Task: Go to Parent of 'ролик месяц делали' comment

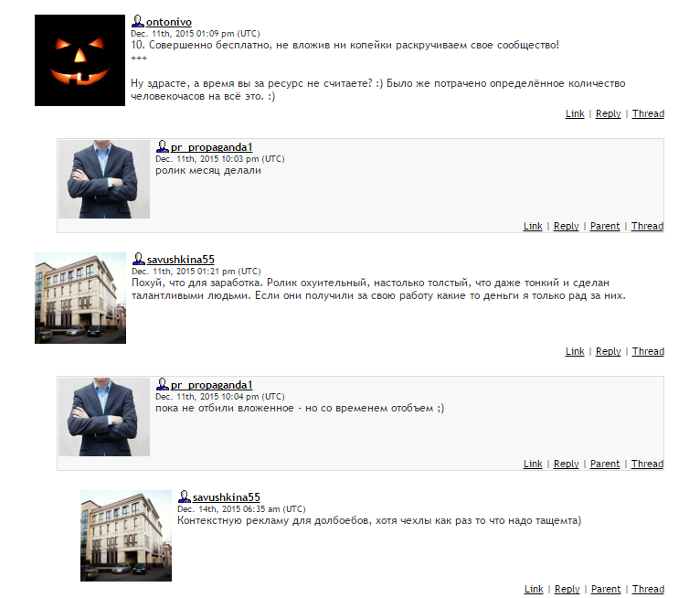Action: (x=605, y=226)
